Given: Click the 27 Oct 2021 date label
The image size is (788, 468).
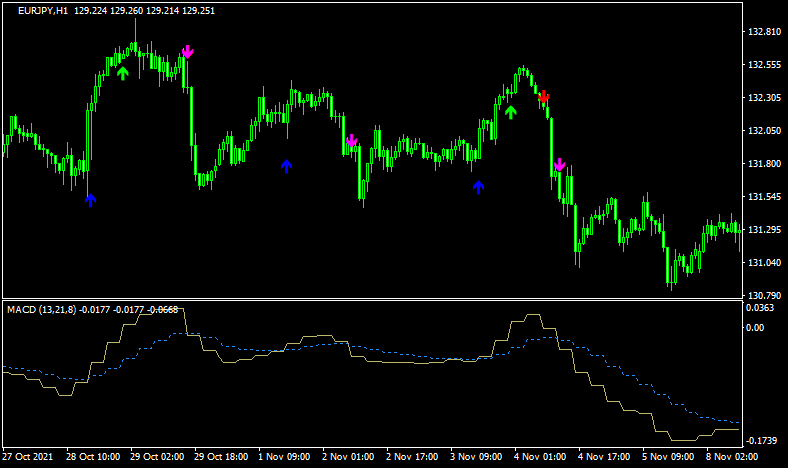Looking at the screenshot, I should tap(28, 457).
